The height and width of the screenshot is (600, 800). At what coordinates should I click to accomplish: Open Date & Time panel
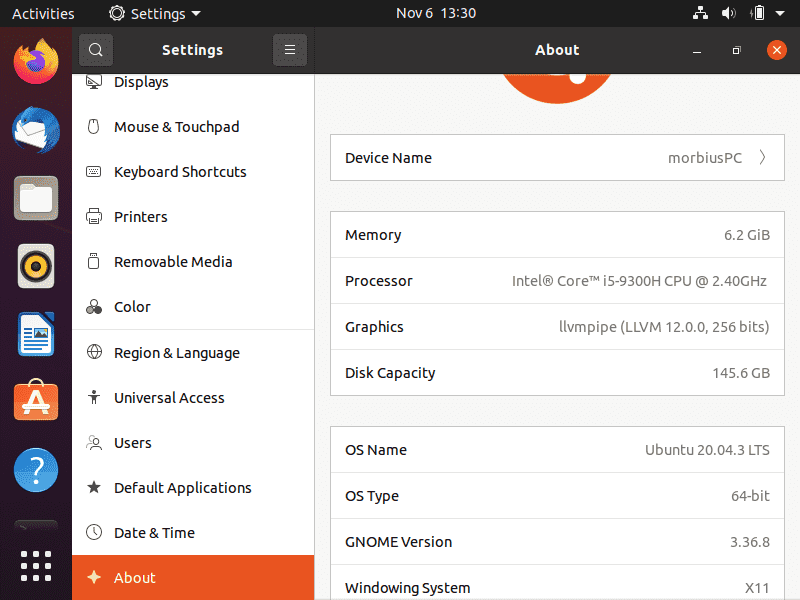tap(193, 532)
